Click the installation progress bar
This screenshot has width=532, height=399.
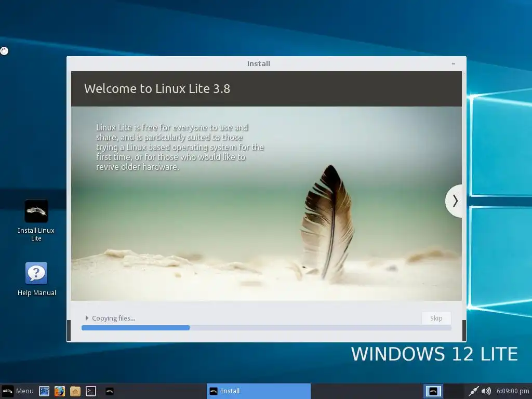coord(267,328)
